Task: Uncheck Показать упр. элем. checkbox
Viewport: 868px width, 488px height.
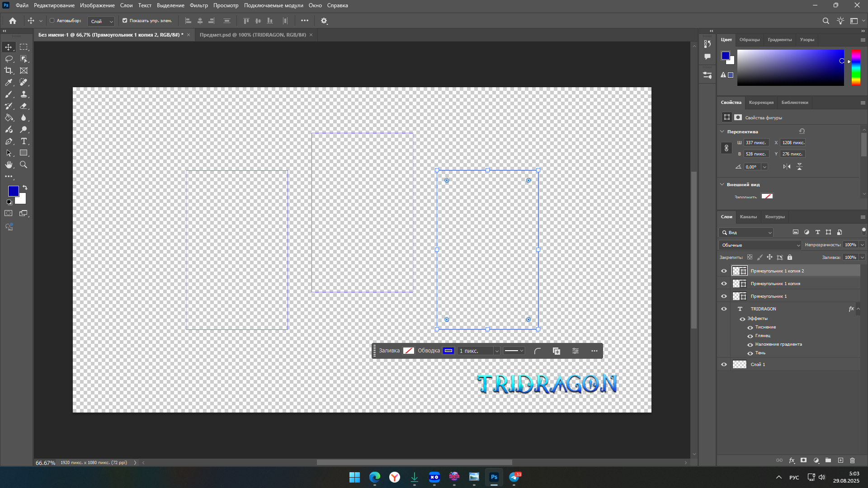Action: pyautogui.click(x=125, y=21)
